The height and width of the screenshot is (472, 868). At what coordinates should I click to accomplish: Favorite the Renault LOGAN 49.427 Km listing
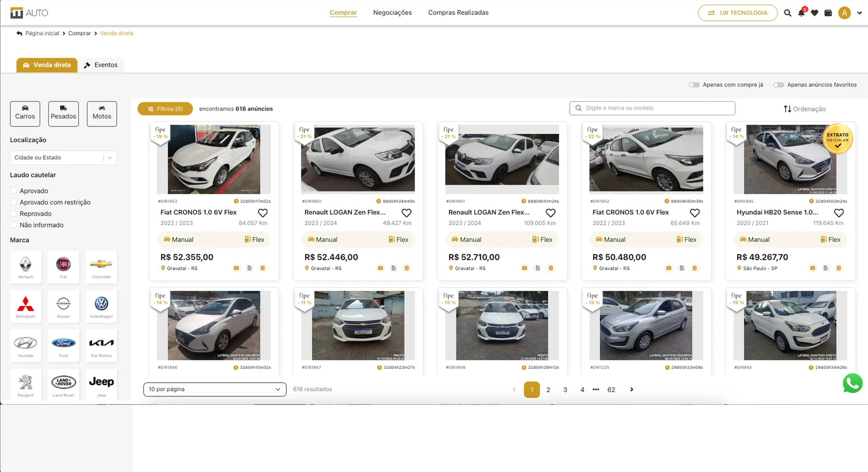pos(406,213)
